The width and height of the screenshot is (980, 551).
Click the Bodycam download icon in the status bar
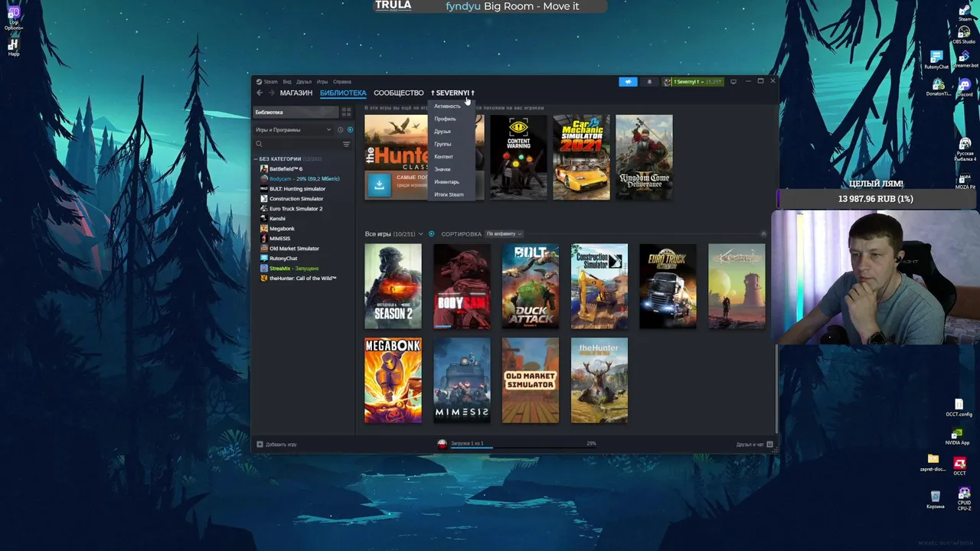pos(442,444)
